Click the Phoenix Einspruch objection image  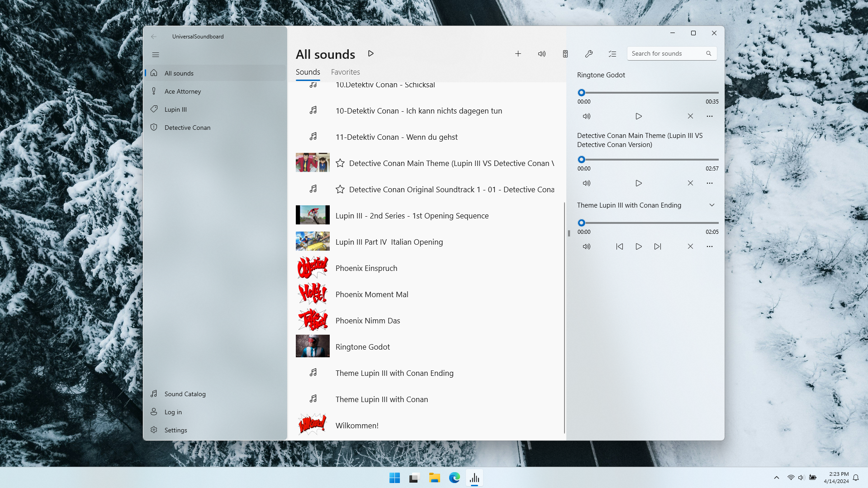tap(313, 268)
